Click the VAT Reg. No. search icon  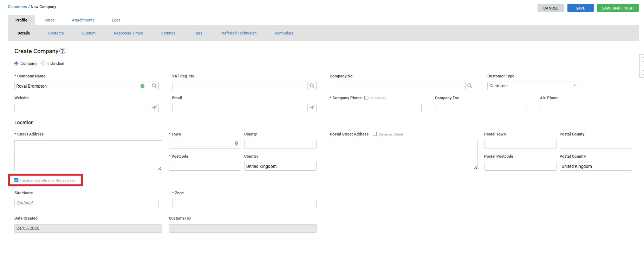pos(312,86)
